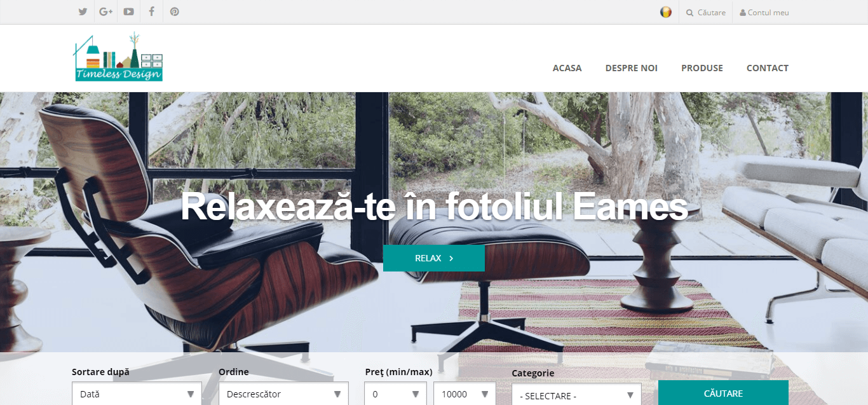Select the Romanian flag language icon
The image size is (868, 405).
(665, 12)
